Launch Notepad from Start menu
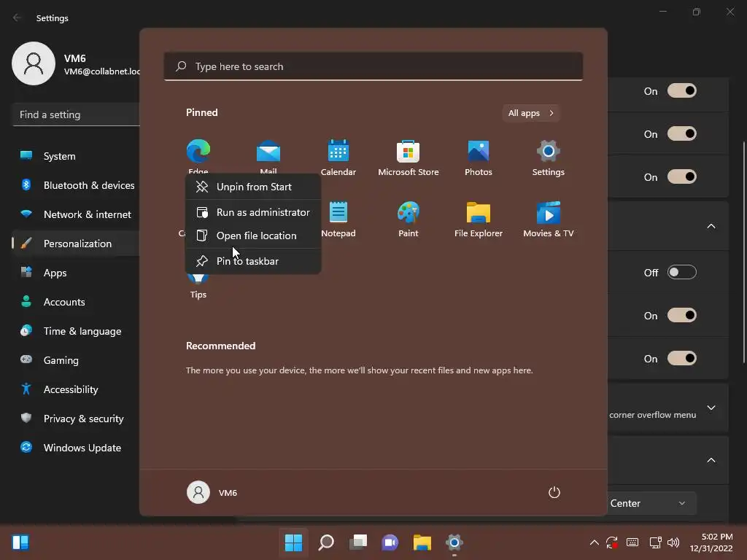The width and height of the screenshot is (747, 560). point(338,219)
